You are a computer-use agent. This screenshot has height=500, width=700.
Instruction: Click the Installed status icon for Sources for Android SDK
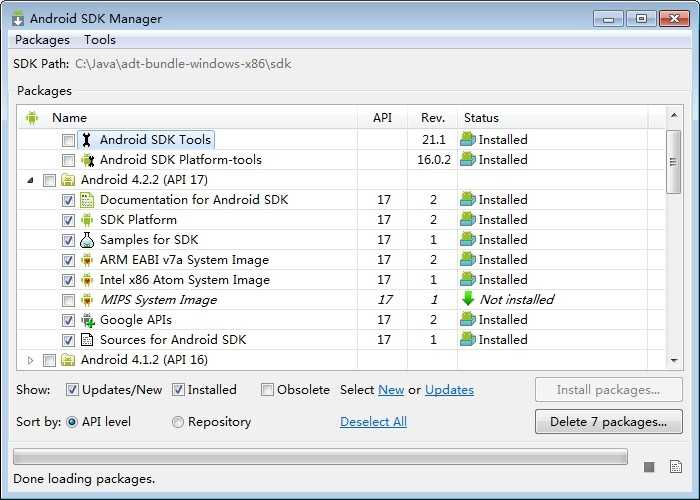pyautogui.click(x=468, y=339)
